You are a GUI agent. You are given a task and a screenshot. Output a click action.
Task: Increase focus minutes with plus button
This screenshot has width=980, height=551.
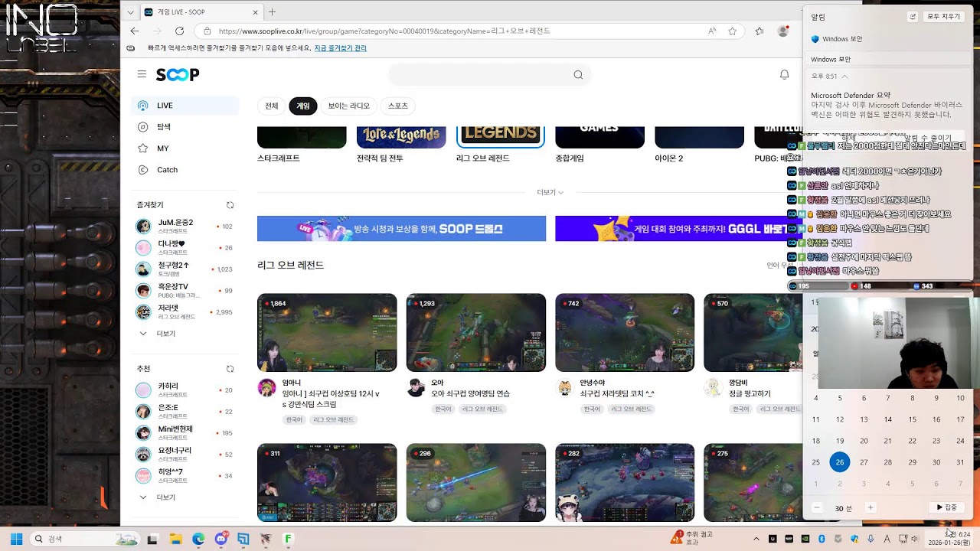pyautogui.click(x=870, y=507)
